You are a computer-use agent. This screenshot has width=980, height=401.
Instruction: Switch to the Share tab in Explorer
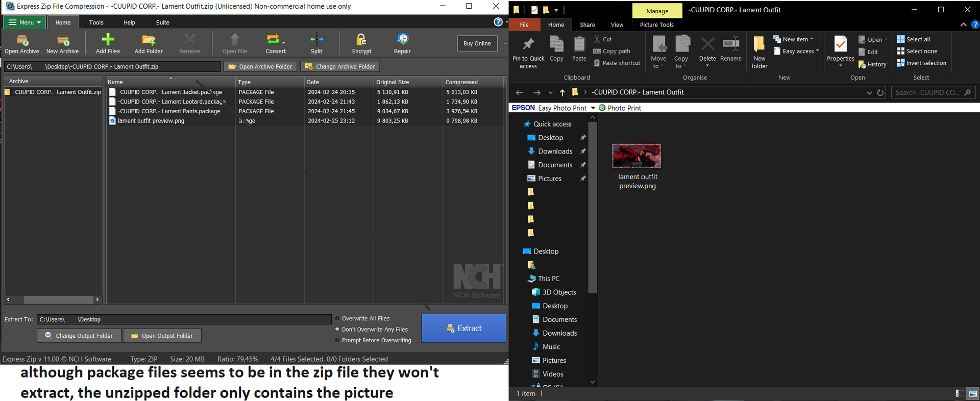click(x=587, y=24)
